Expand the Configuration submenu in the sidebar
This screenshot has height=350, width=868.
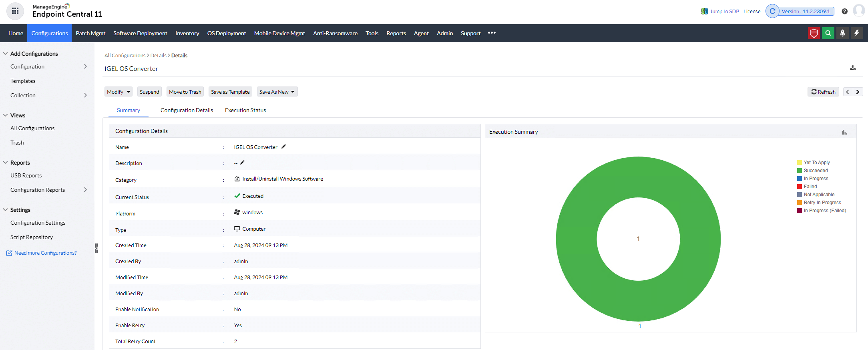point(85,66)
